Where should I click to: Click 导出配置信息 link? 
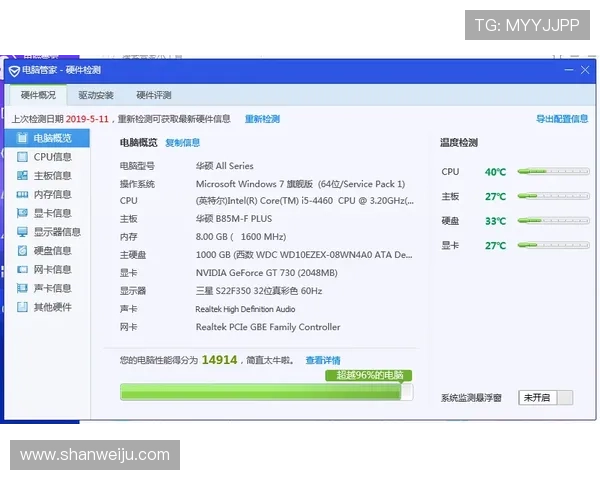tap(562, 119)
